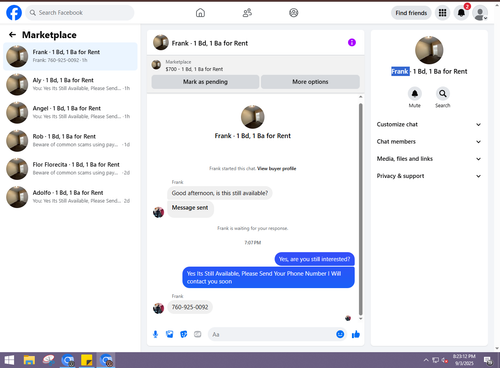Open File Explorer from taskbar
The height and width of the screenshot is (368, 500).
click(x=29, y=360)
